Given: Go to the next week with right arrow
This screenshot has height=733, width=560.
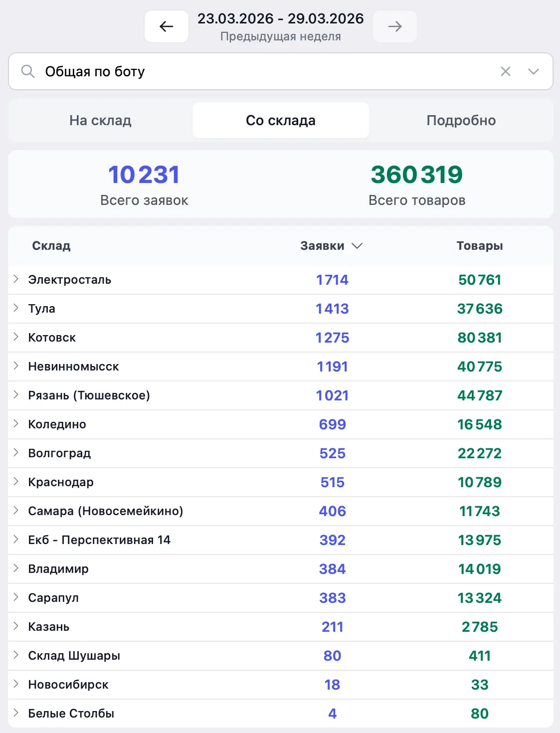Looking at the screenshot, I should [394, 26].
